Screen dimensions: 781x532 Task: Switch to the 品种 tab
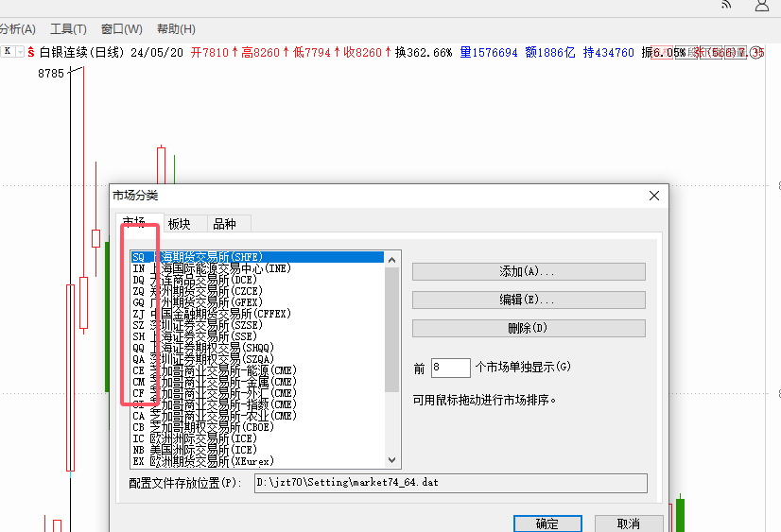[x=229, y=224]
